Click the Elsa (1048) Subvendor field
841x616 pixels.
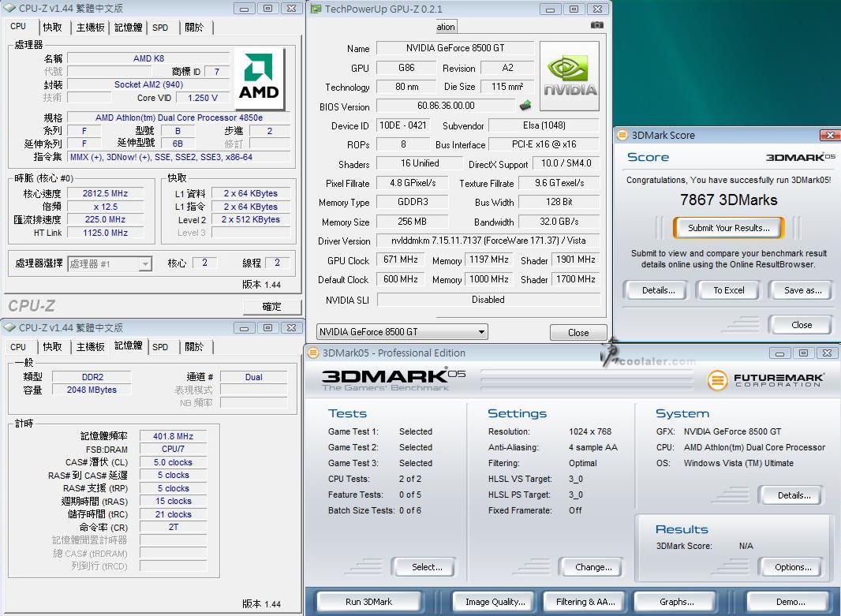click(544, 125)
